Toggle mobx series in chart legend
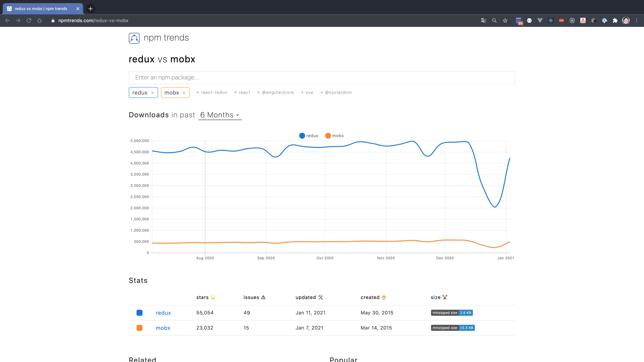644x362 pixels. (334, 136)
